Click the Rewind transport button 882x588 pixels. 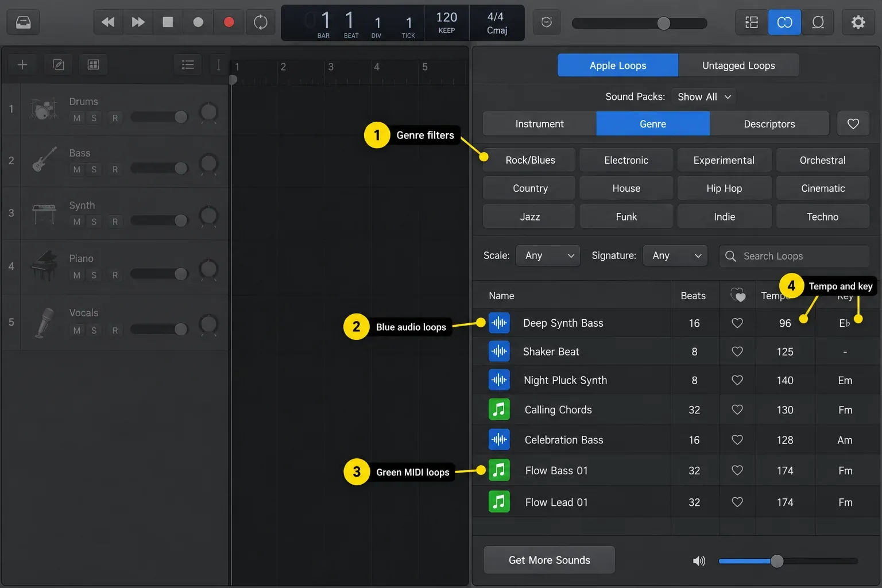click(x=108, y=22)
